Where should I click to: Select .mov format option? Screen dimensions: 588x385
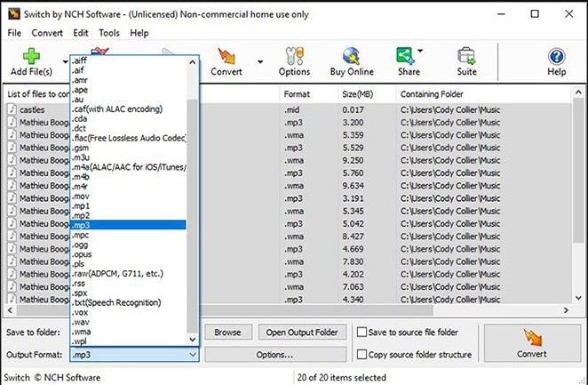point(128,197)
